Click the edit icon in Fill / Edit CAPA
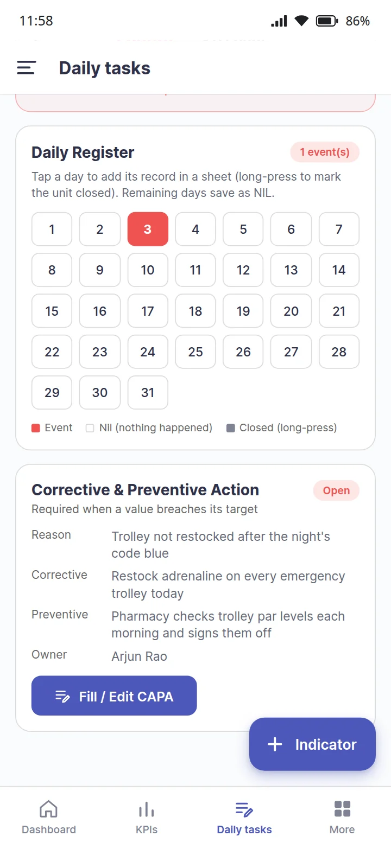This screenshot has width=391, height=868. pos(62,696)
